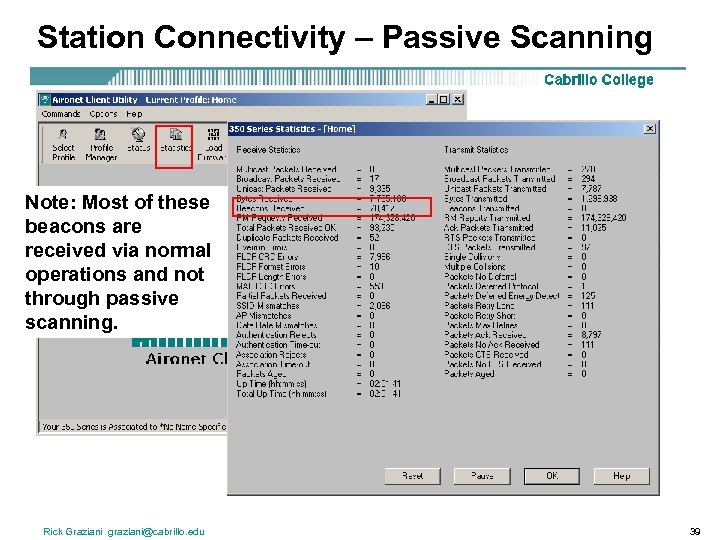Screen dimensions: 720x540
Task: Click the Receive Statistics heading
Action: coord(268,150)
